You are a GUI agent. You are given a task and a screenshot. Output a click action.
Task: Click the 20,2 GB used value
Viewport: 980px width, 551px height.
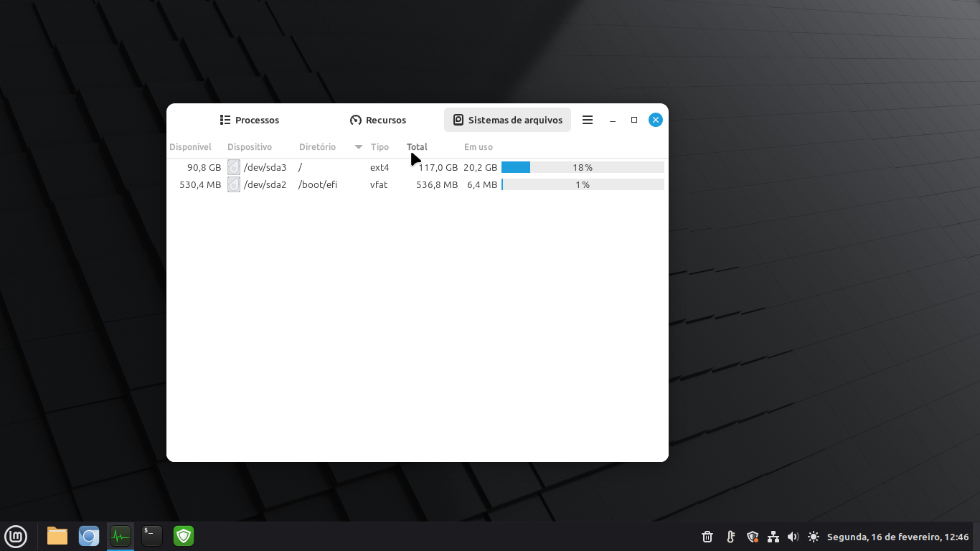pyautogui.click(x=480, y=167)
